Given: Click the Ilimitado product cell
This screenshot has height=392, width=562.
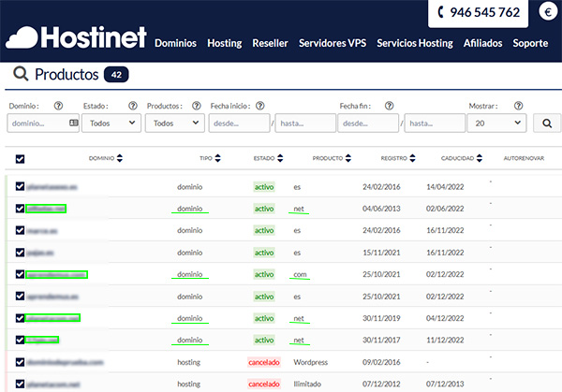Looking at the screenshot, I should (x=307, y=385).
